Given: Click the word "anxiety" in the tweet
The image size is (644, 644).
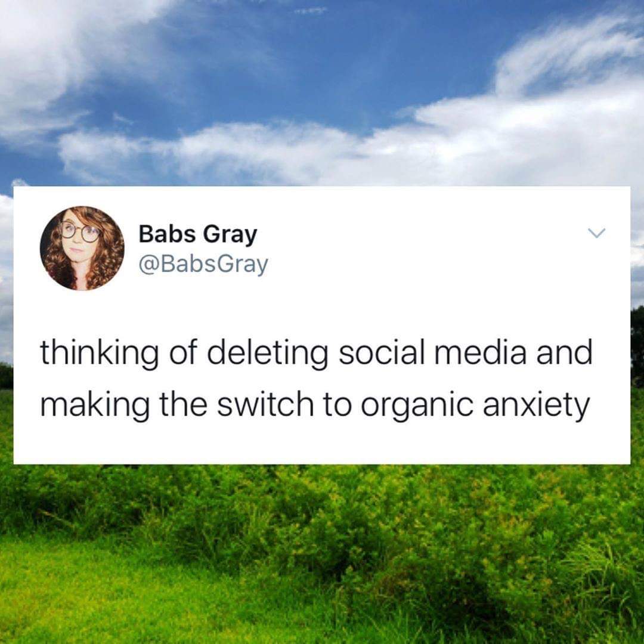Looking at the screenshot, I should point(537,405).
